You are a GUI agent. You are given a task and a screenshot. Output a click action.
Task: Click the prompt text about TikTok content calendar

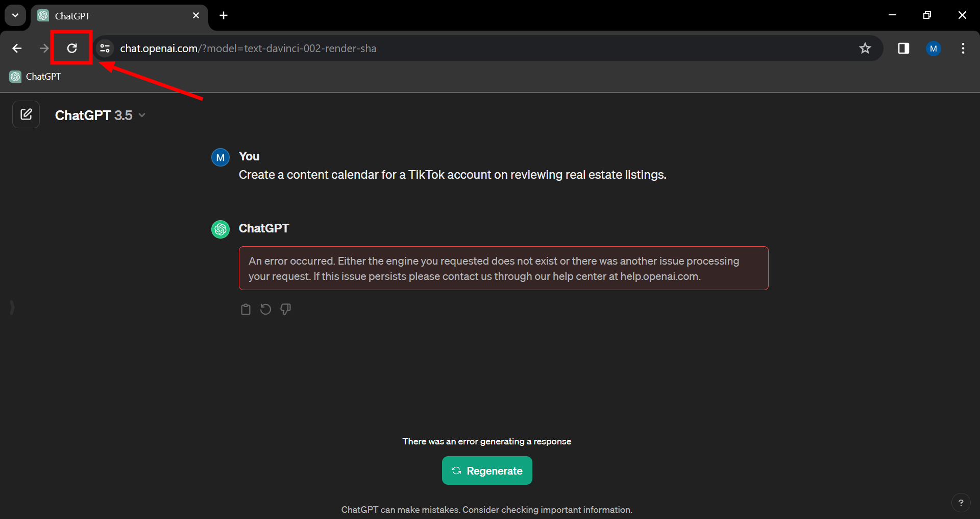pyautogui.click(x=453, y=175)
